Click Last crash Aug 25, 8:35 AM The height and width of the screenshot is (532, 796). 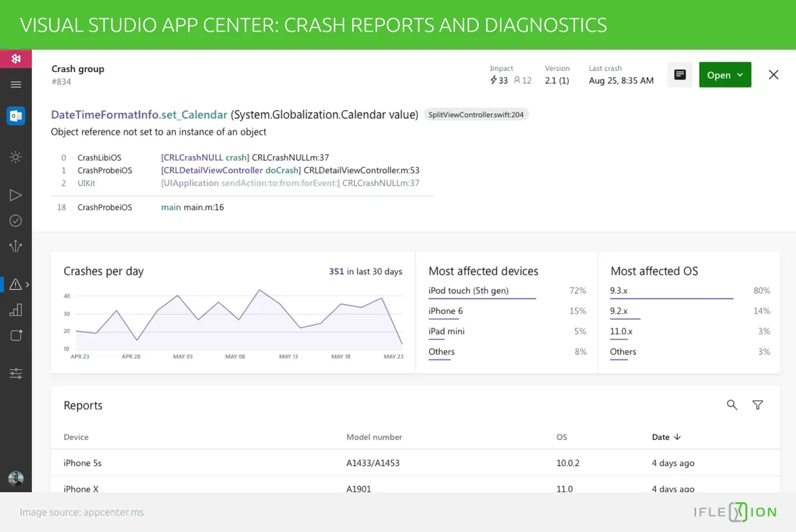(621, 80)
